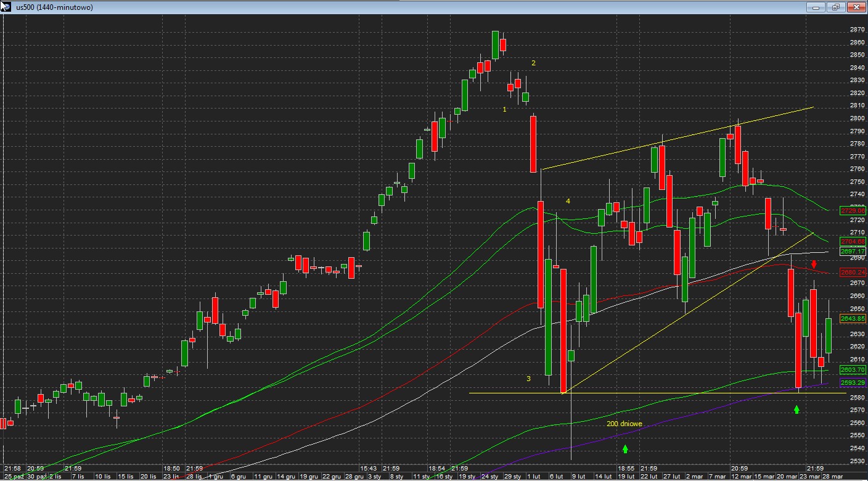Viewport: 868px width, 481px height.
Task: Minimize the us500 chart window
Action: point(815,7)
